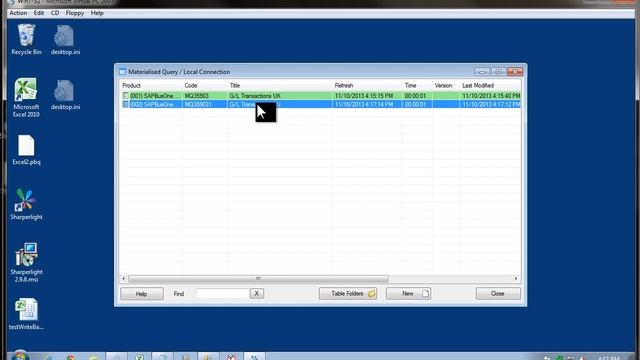Open the Edit menu
Image resolution: width=640 pixels, height=360 pixels.
point(39,13)
